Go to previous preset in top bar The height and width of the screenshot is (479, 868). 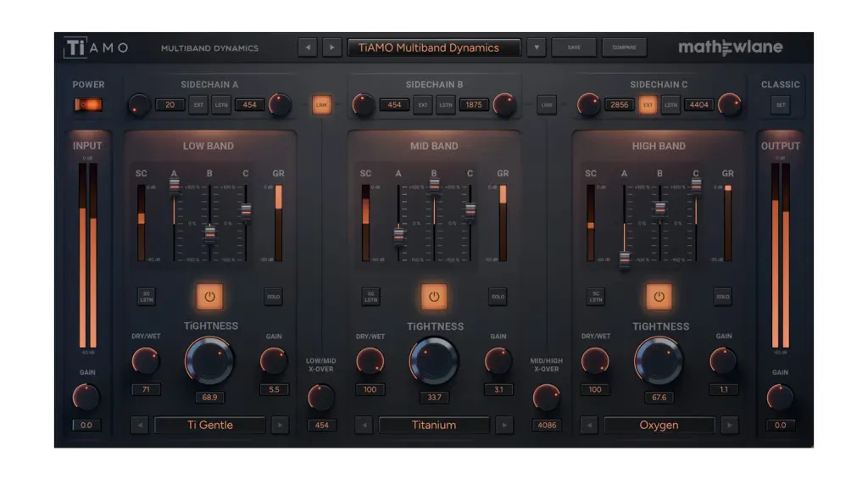click(308, 47)
